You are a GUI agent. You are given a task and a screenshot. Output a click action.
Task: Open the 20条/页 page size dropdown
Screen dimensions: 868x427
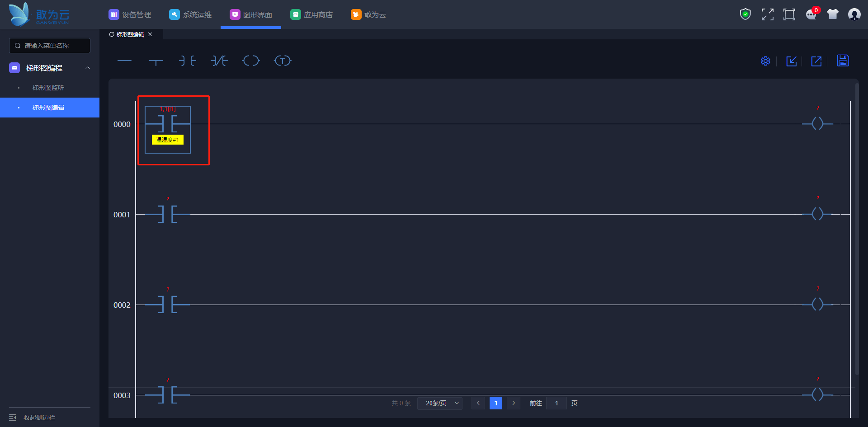440,403
